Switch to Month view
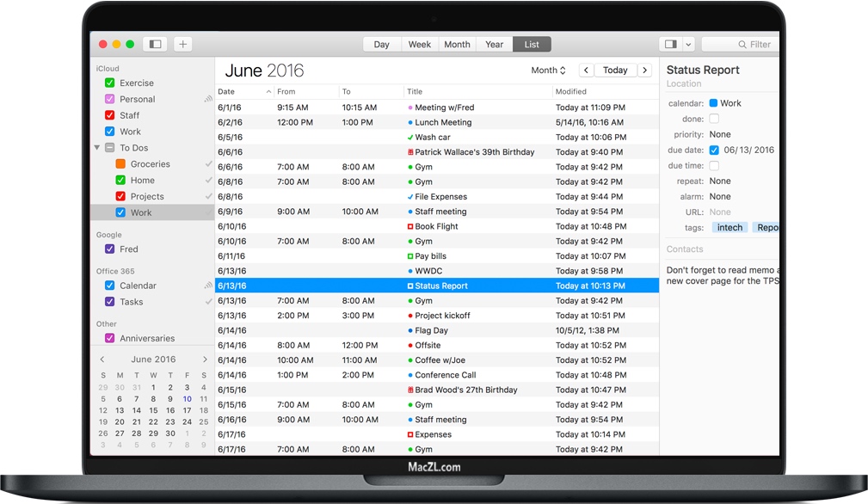 click(x=458, y=44)
